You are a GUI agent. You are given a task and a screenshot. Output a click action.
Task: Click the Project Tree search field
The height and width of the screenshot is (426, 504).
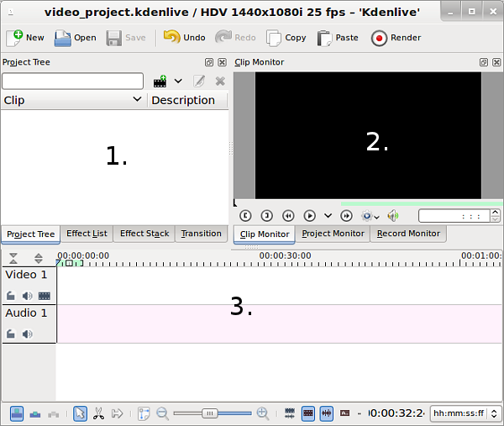[x=72, y=82]
